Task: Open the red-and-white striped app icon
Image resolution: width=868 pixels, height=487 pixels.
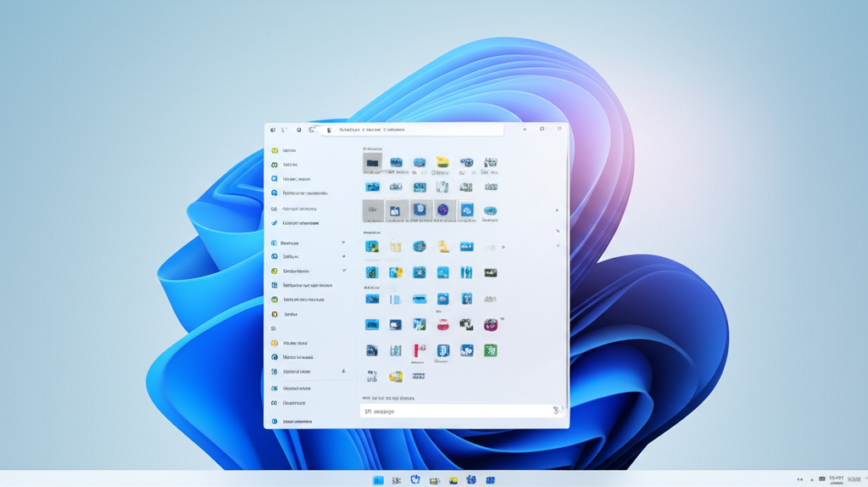Action: 419,350
